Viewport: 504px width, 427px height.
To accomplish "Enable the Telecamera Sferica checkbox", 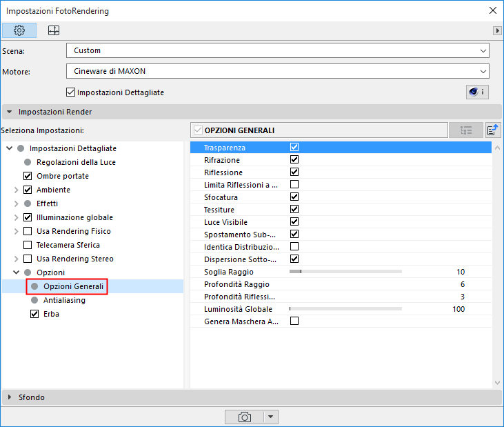I will [28, 245].
